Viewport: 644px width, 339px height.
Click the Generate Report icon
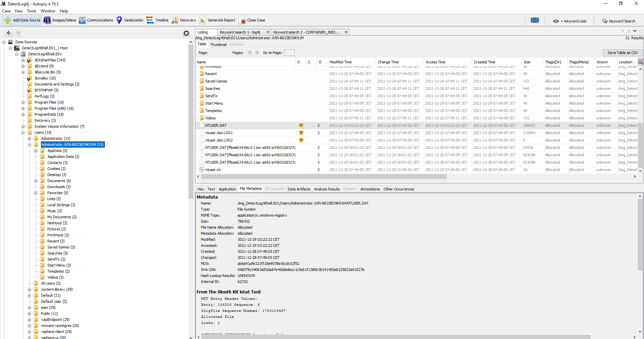click(202, 20)
